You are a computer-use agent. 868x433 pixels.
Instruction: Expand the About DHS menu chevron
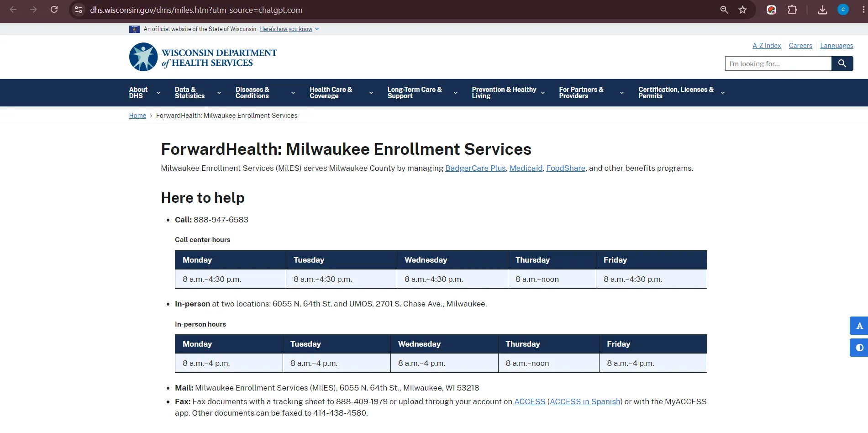click(158, 93)
